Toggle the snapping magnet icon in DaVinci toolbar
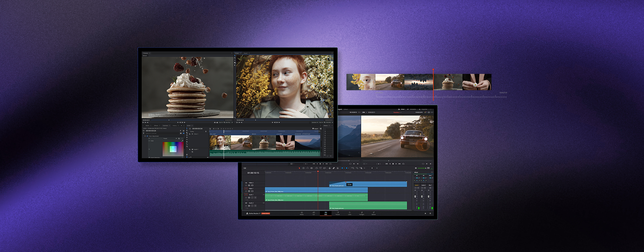This screenshot has width=644, height=252. click(330, 168)
